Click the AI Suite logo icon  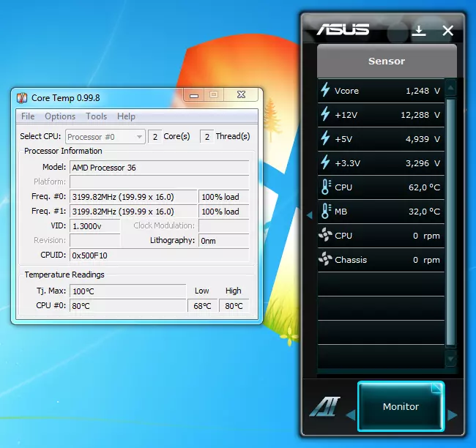325,407
